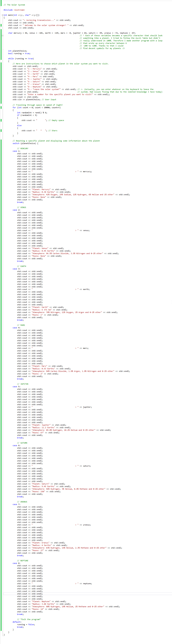
Task: Click the 'Moons: 27' output line
Action: [38, 551]
